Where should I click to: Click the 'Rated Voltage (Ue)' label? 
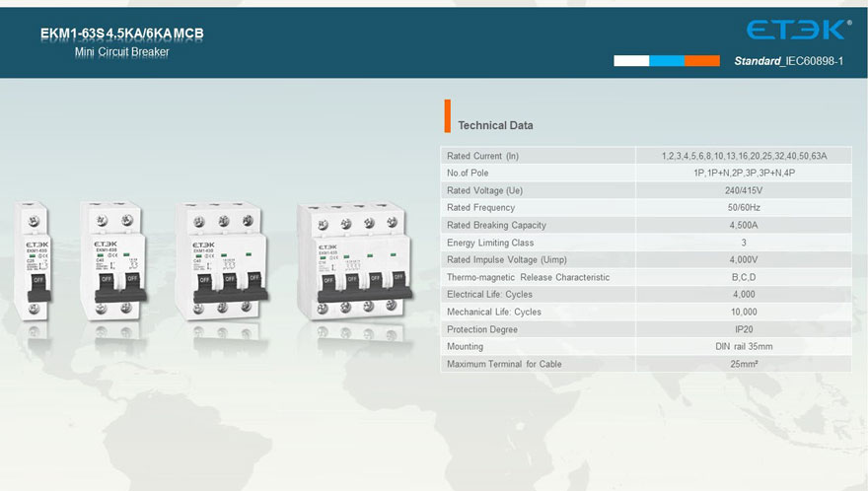pyautogui.click(x=484, y=190)
